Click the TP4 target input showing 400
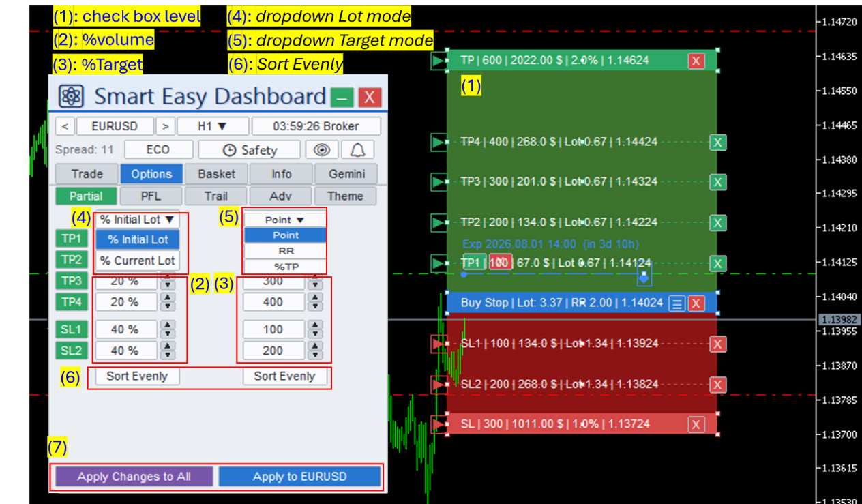 coord(273,301)
